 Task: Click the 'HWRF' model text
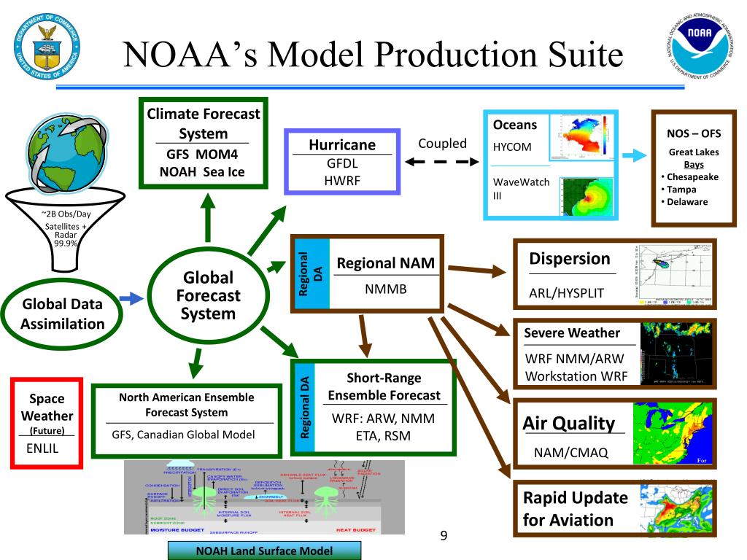tap(342, 181)
